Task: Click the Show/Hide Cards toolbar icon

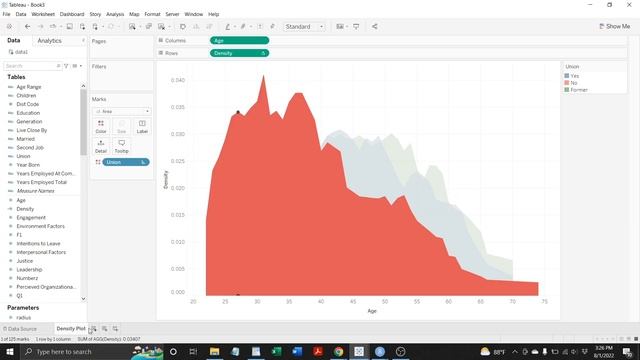Action: click(x=340, y=27)
